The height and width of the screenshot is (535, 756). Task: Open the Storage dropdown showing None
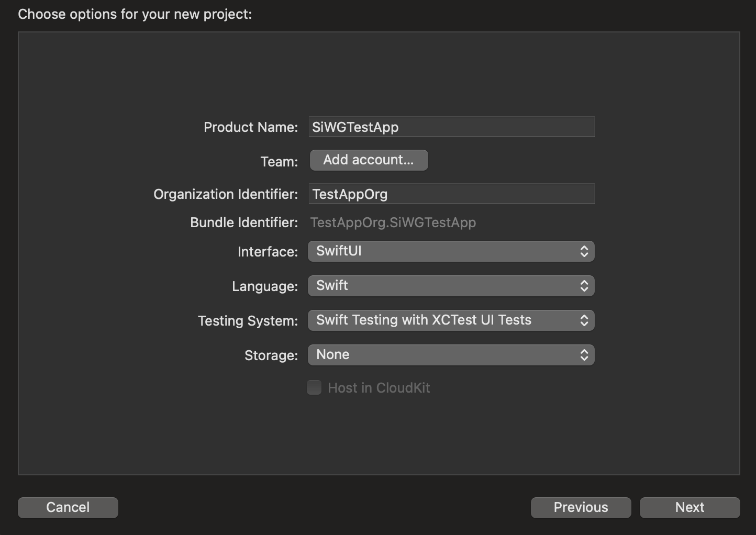pos(450,354)
